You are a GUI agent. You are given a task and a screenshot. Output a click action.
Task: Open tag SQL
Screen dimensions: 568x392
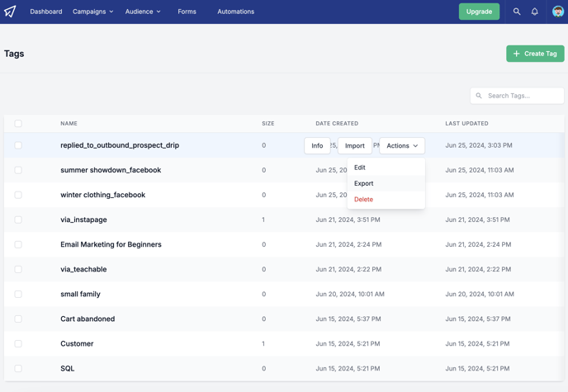point(68,368)
